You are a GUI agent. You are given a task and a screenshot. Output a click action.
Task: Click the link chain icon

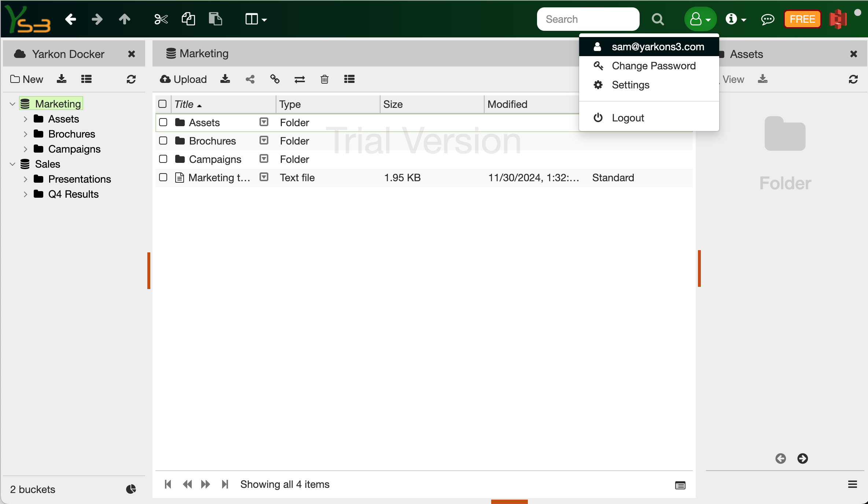275,79
